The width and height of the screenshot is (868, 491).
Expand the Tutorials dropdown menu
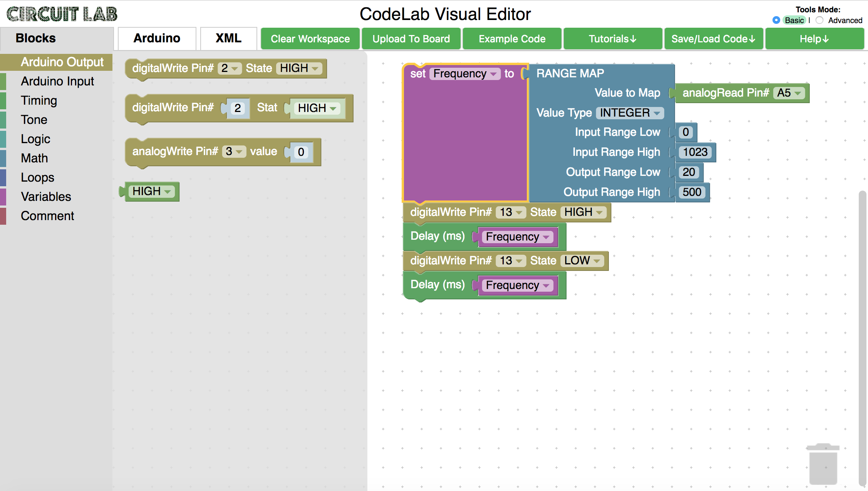tap(613, 38)
